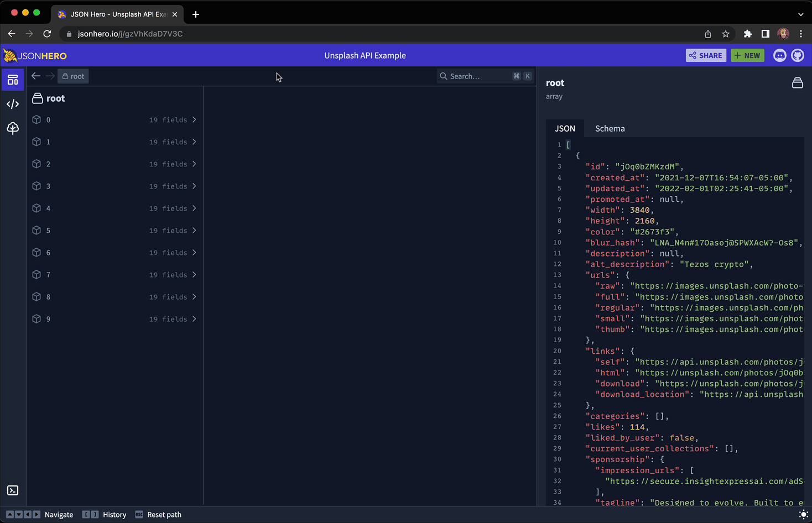Expand item 9 at bottom of list
This screenshot has width=812, height=523.
point(115,318)
